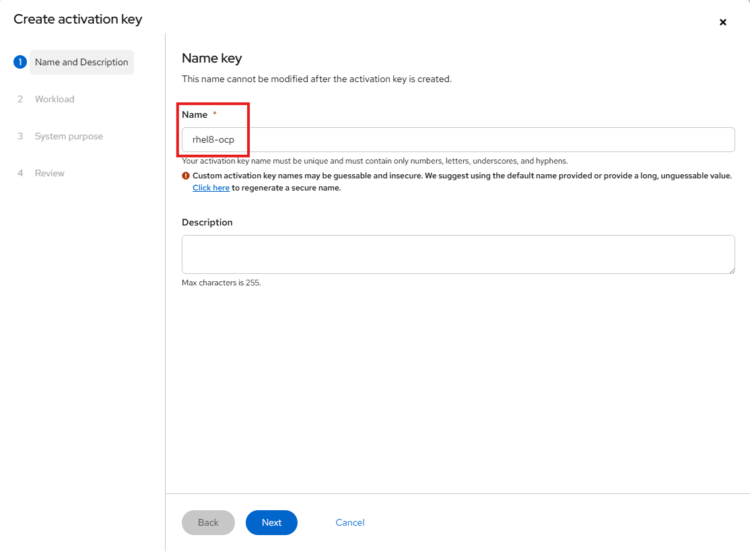Image resolution: width=750 pixels, height=560 pixels.
Task: Proceed with the Next button
Action: (x=272, y=523)
